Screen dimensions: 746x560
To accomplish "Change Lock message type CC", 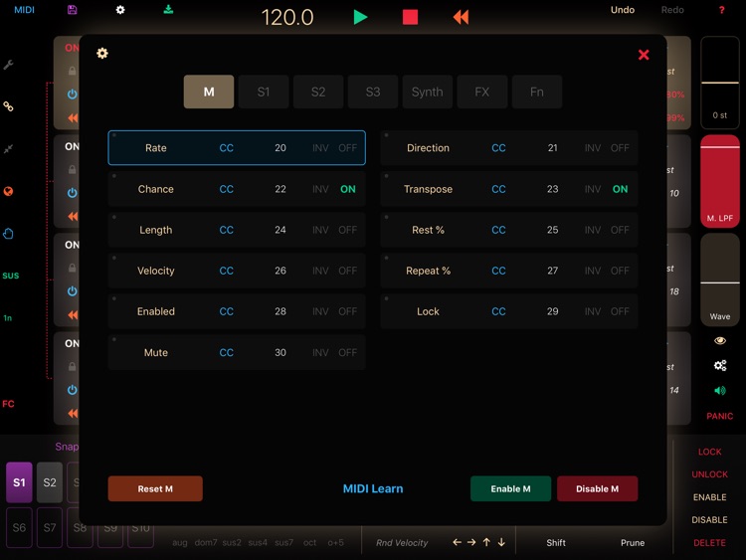I will tap(498, 311).
